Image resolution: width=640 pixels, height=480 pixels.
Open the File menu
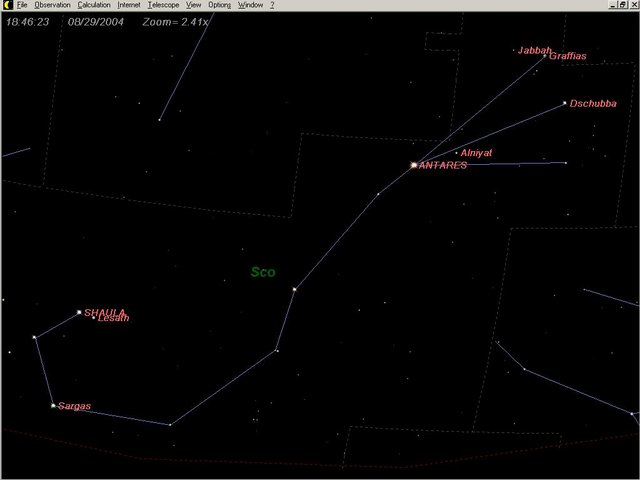(x=22, y=5)
